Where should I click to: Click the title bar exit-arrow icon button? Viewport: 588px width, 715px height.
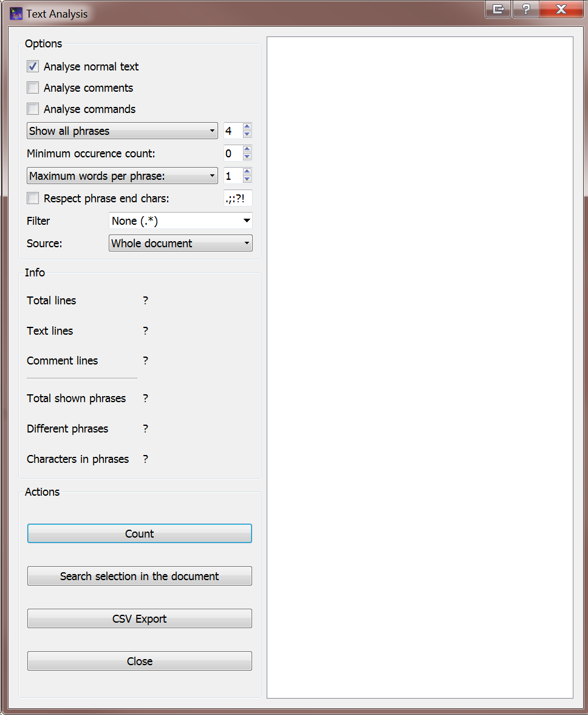497,9
